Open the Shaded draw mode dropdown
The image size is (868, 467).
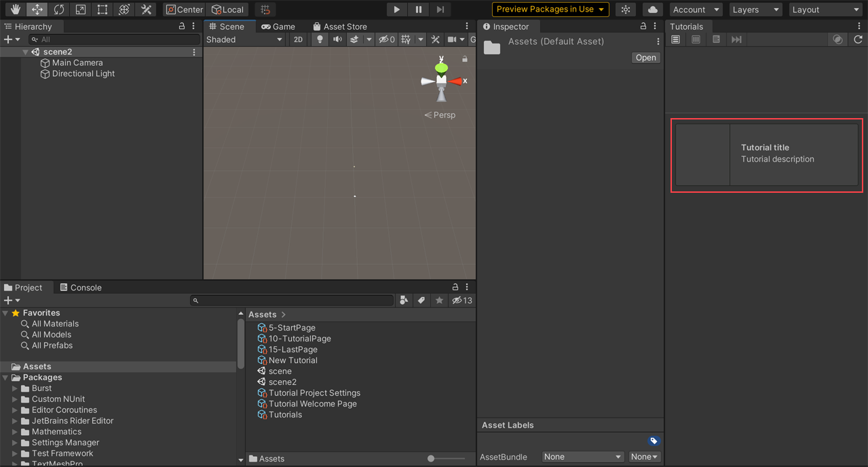tap(244, 39)
